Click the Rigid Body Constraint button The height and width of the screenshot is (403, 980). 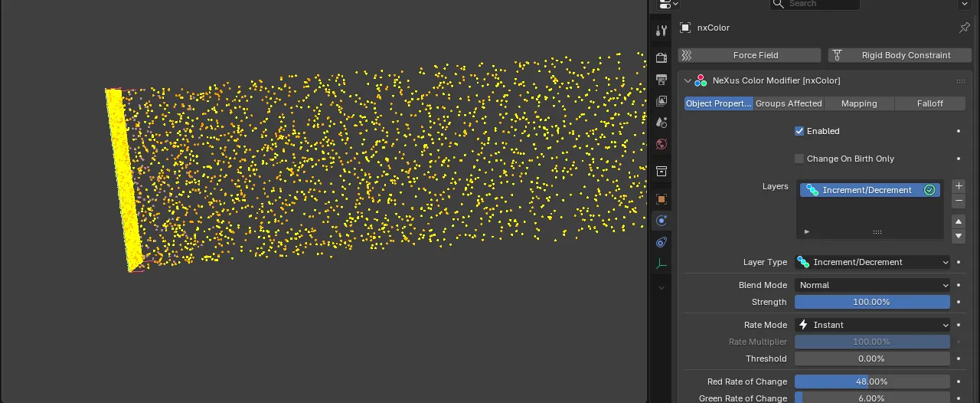900,55
